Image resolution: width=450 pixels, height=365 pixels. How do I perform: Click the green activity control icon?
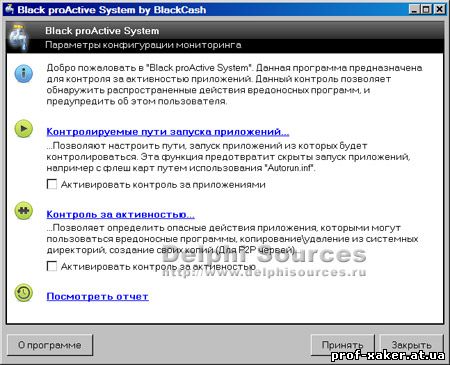[24, 211]
